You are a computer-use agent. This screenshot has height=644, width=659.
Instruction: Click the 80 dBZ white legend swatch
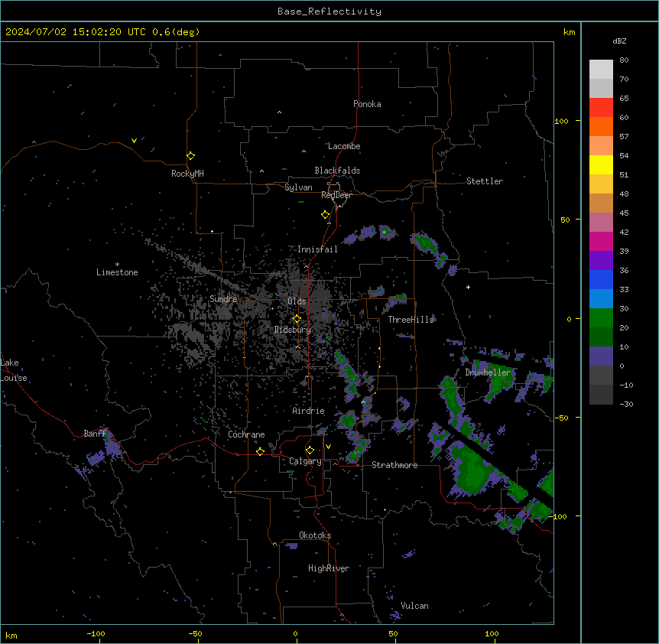601,70
